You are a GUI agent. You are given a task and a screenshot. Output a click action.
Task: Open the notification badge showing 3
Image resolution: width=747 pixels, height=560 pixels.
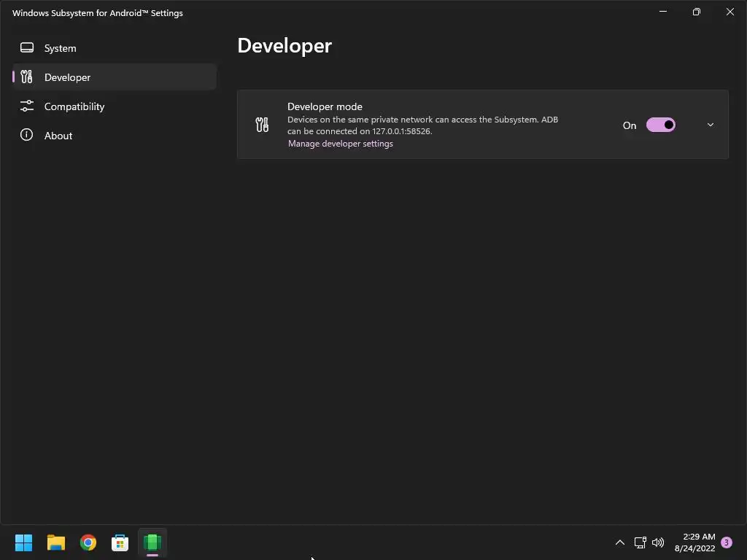pyautogui.click(x=727, y=542)
